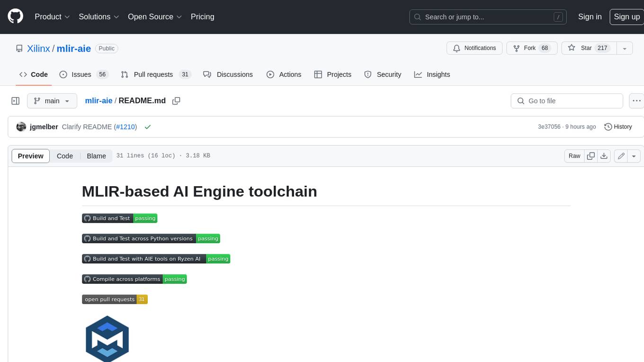Select the Preview view
This screenshot has height=362, width=644.
tap(31, 156)
